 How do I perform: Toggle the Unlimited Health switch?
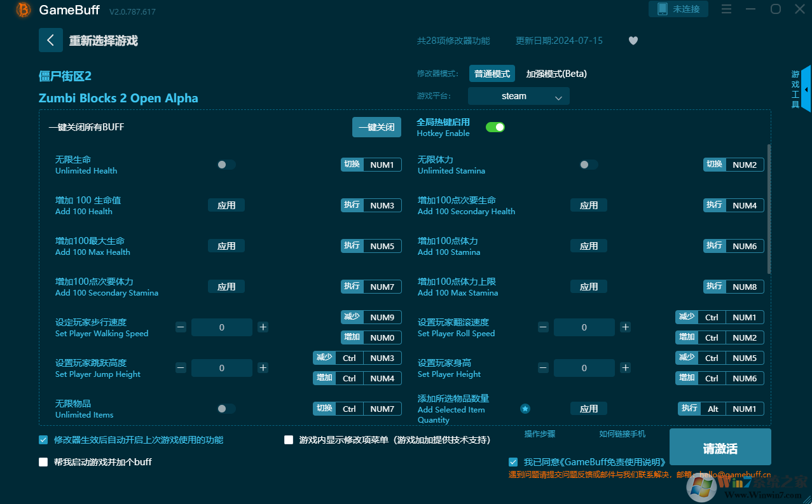(226, 165)
